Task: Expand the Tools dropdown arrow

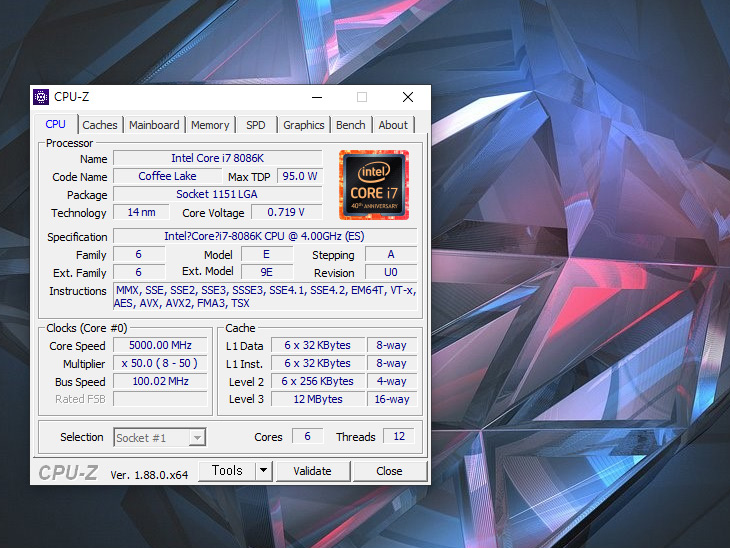Action: coord(264,471)
